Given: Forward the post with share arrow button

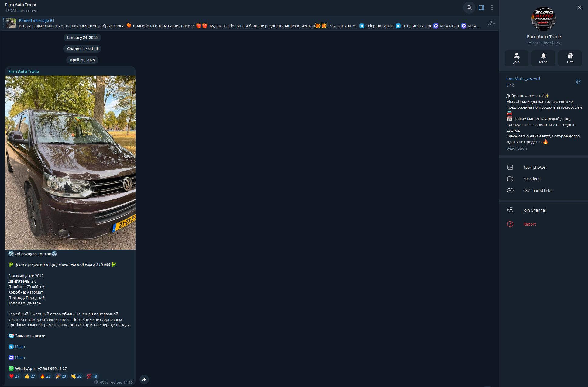Looking at the screenshot, I should 144,379.
